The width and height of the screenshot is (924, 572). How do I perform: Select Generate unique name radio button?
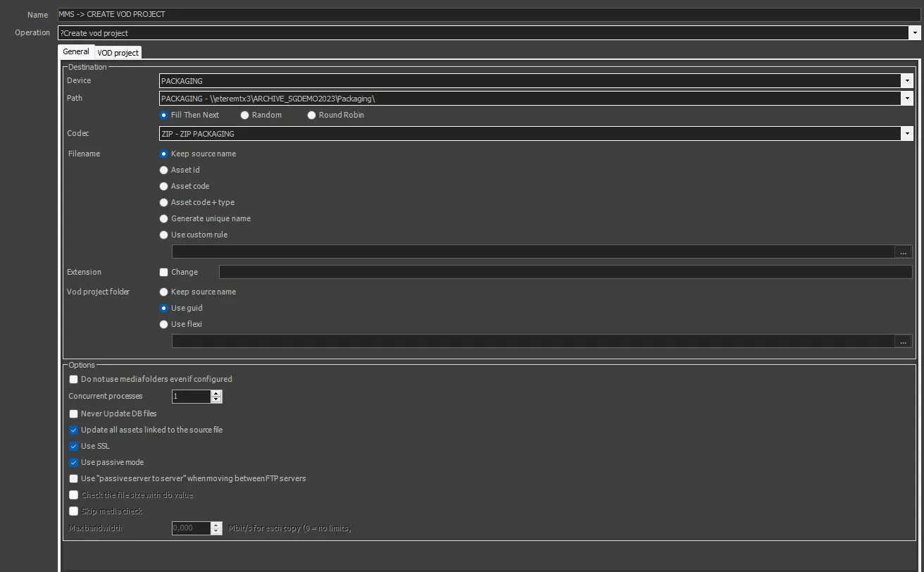tap(164, 218)
